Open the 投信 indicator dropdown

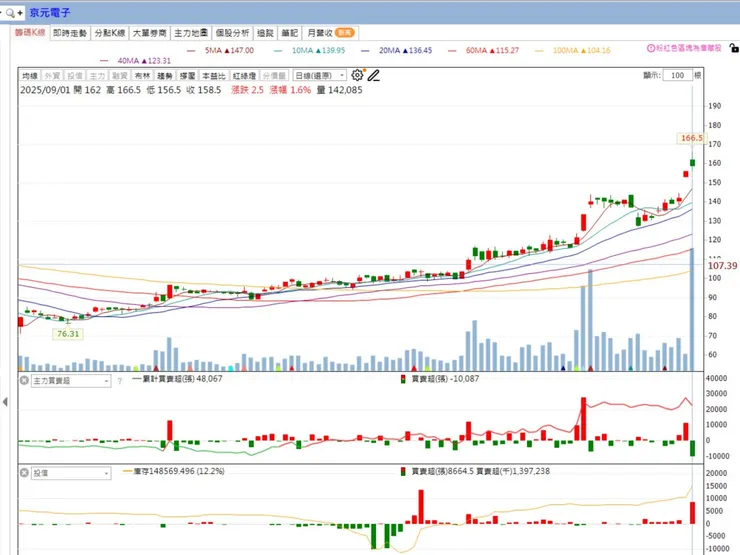point(71,473)
